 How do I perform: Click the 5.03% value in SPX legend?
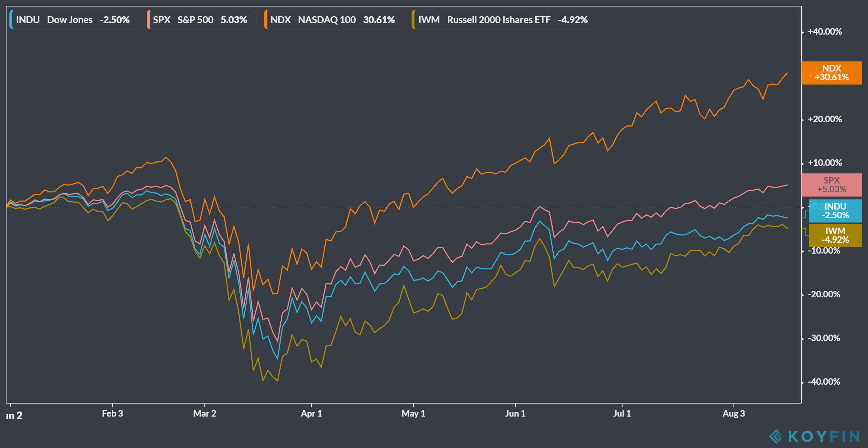(234, 20)
